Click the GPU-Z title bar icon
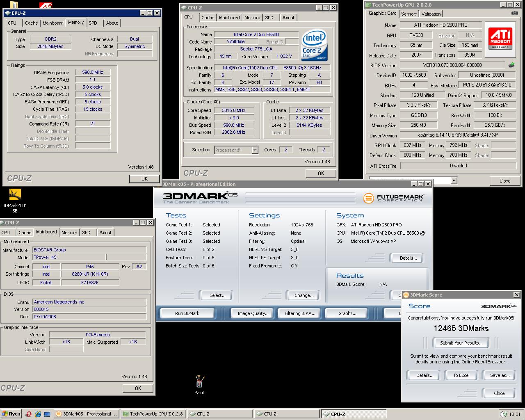 (x=368, y=5)
